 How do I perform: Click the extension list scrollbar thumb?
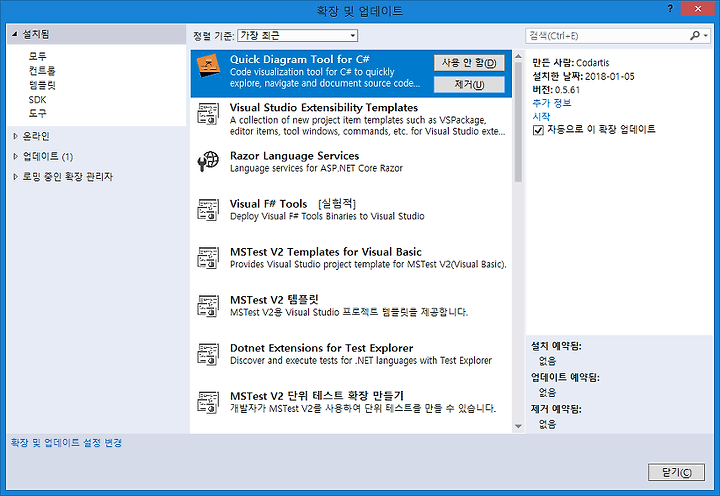pyautogui.click(x=518, y=122)
